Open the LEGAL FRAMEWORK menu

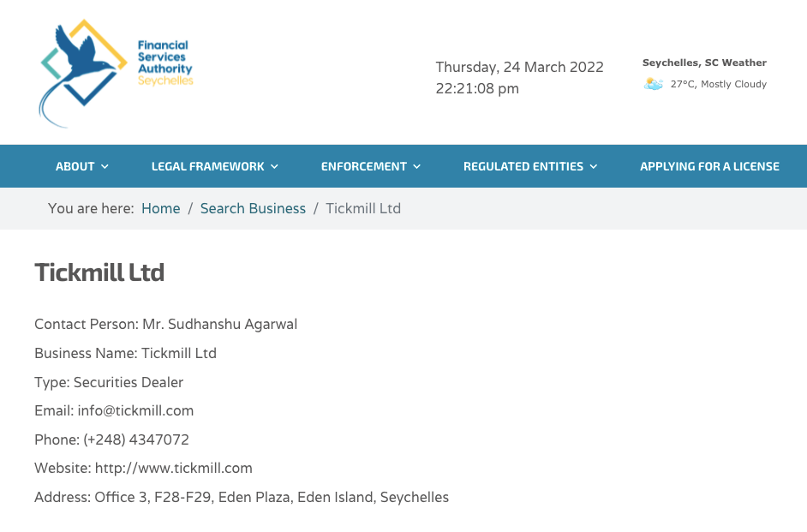coord(208,167)
